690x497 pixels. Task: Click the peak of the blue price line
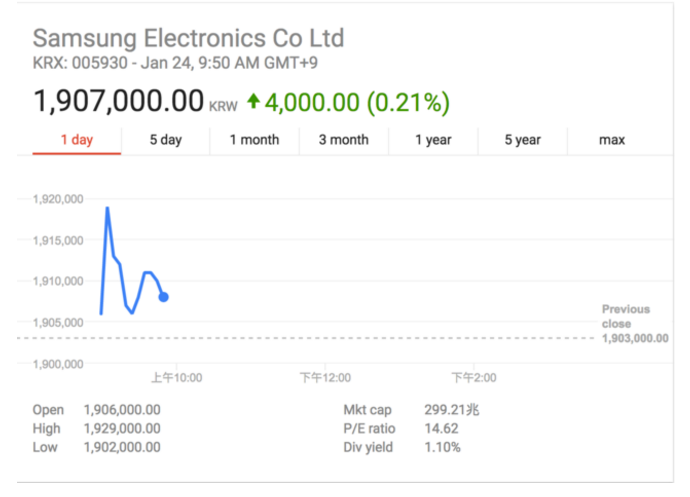[x=107, y=208]
